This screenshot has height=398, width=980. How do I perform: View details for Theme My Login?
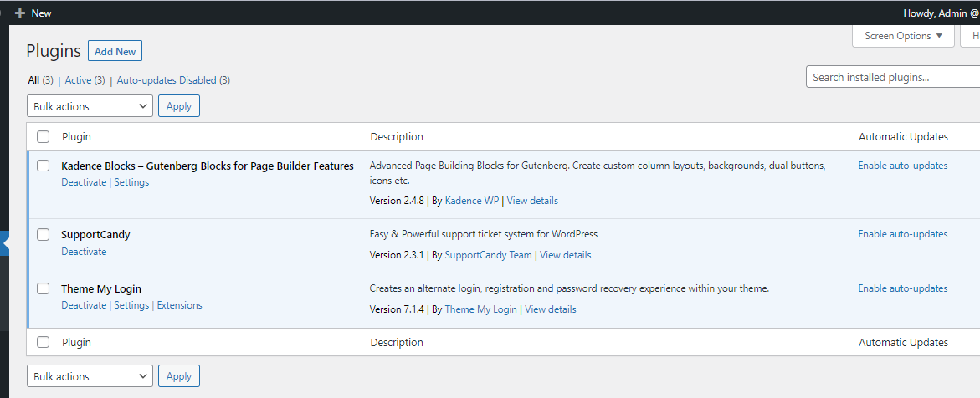pos(551,309)
